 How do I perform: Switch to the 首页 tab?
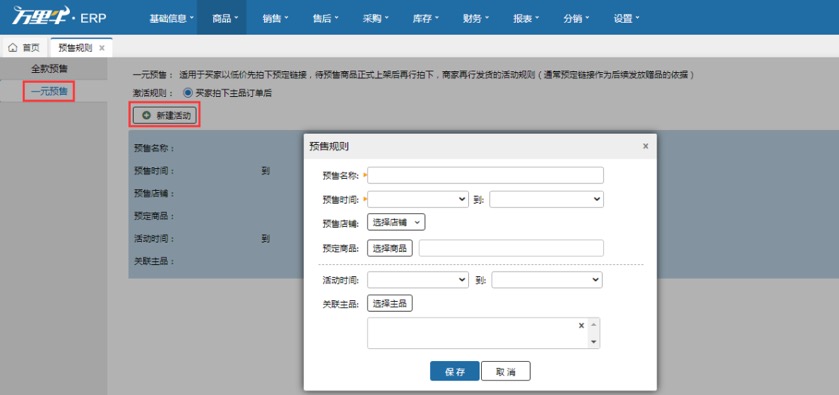point(25,48)
